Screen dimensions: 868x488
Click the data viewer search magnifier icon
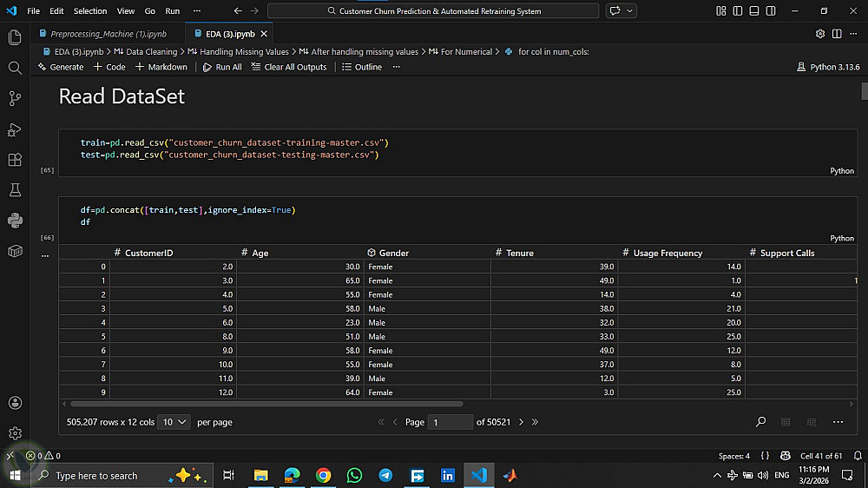760,422
